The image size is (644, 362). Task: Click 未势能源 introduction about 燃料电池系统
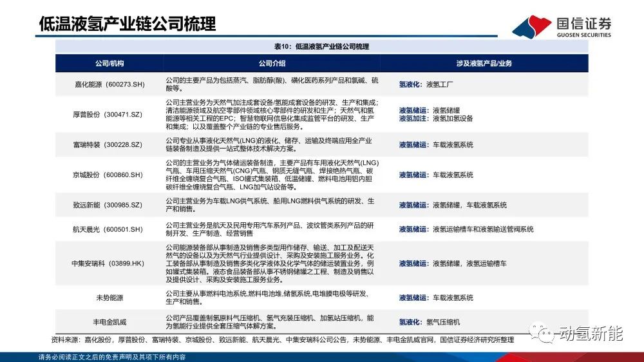pos(268,298)
